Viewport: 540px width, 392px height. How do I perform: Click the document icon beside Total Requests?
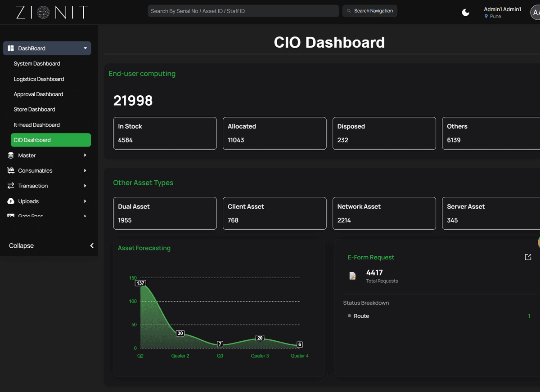pyautogui.click(x=353, y=276)
